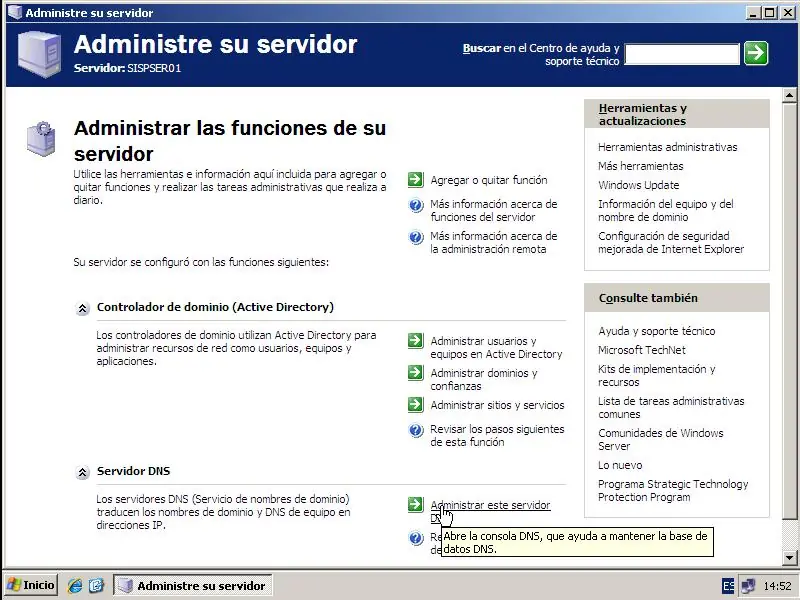Click the gear server icon beside Administrar heading
This screenshot has width=800, height=600.
tap(41, 139)
